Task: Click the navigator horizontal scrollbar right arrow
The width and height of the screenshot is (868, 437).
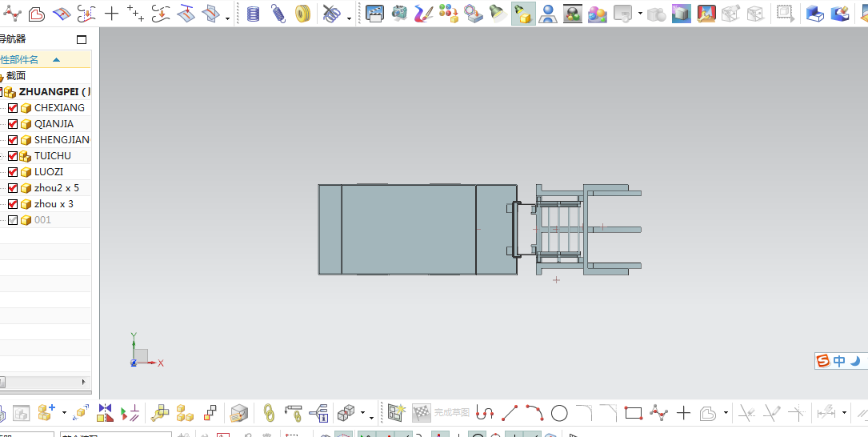Action: click(83, 382)
